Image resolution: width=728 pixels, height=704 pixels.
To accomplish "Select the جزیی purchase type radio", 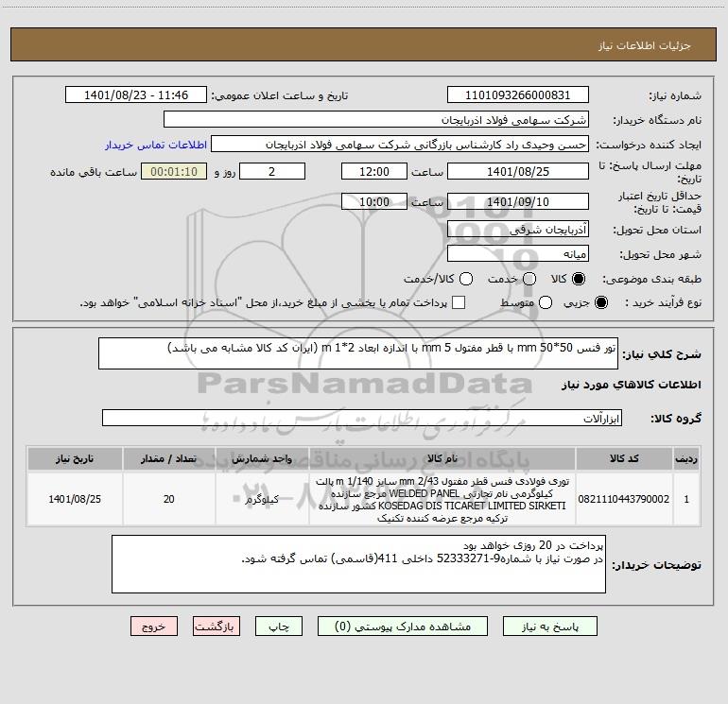I will tap(600, 302).
